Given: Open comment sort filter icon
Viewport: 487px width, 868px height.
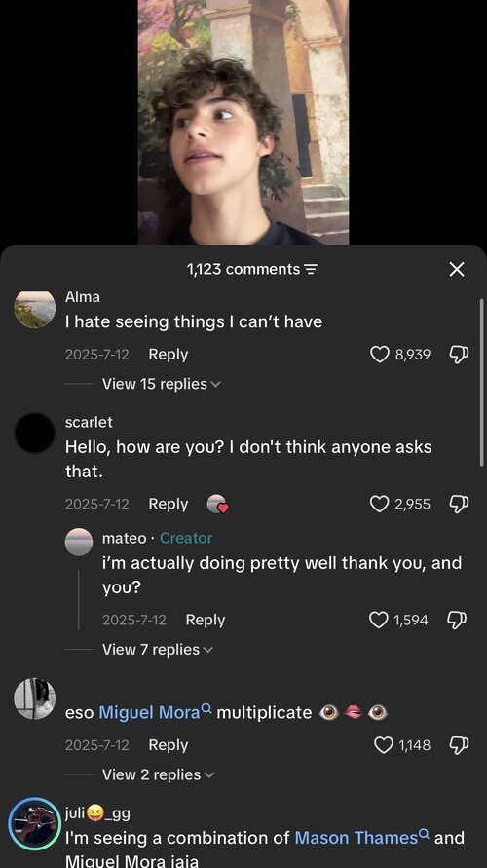Looking at the screenshot, I should (x=312, y=270).
